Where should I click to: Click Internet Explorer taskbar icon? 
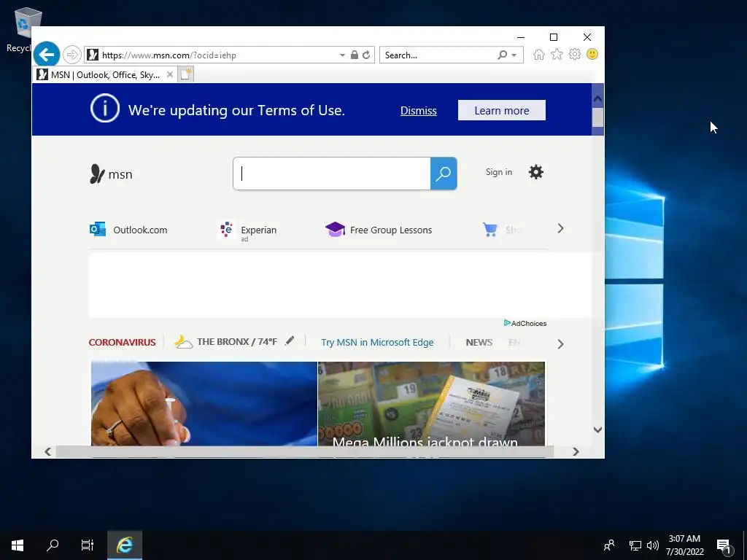(x=124, y=545)
